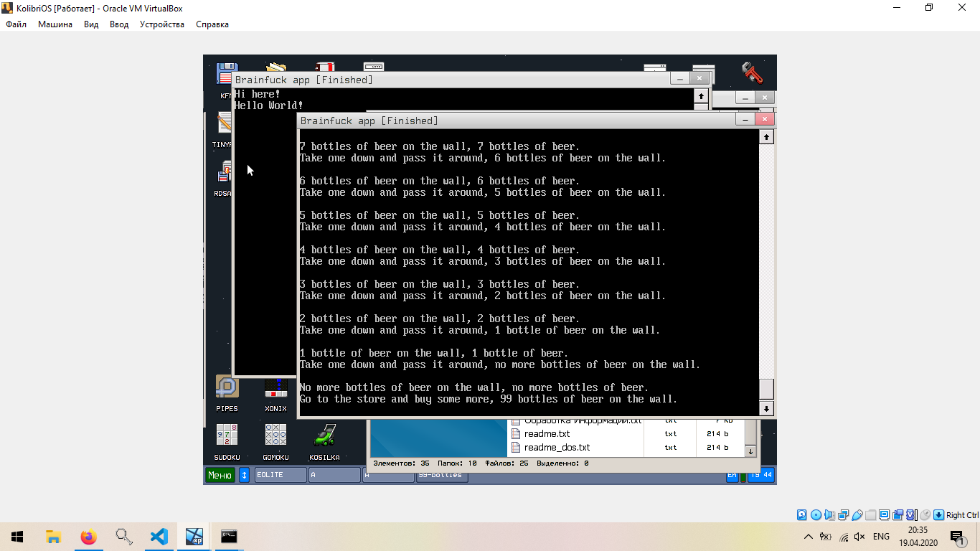Click the red wrench tools desktop icon

click(x=752, y=72)
